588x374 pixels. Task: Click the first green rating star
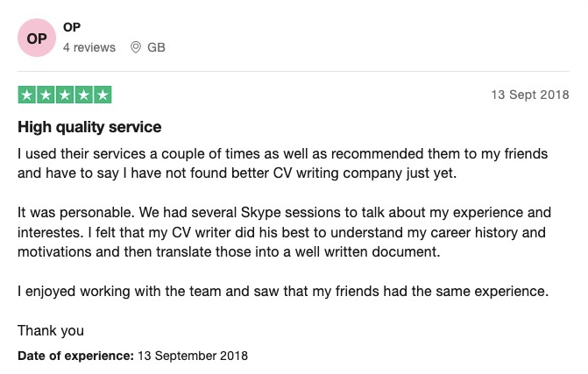pos(27,95)
